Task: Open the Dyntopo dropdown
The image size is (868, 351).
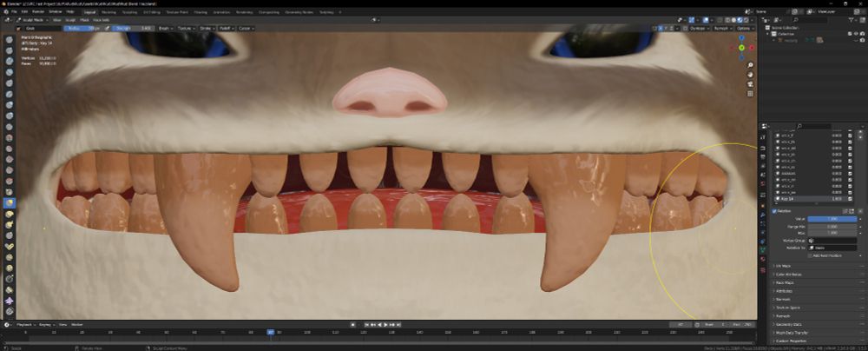Action: pos(699,28)
